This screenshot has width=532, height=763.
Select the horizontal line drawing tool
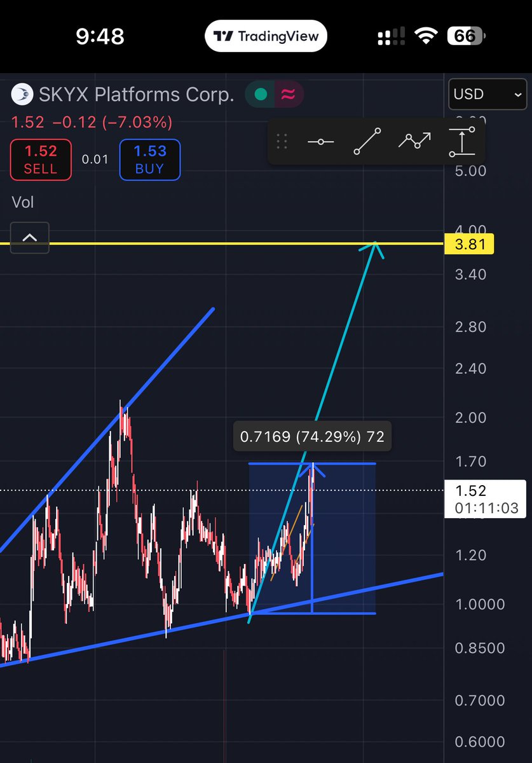[320, 141]
